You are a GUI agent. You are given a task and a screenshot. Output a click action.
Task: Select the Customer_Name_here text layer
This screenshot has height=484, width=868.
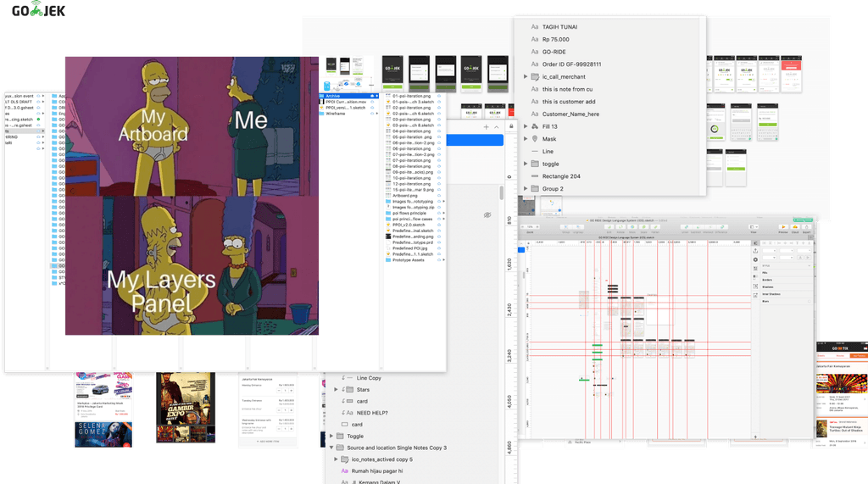pyautogui.click(x=570, y=114)
